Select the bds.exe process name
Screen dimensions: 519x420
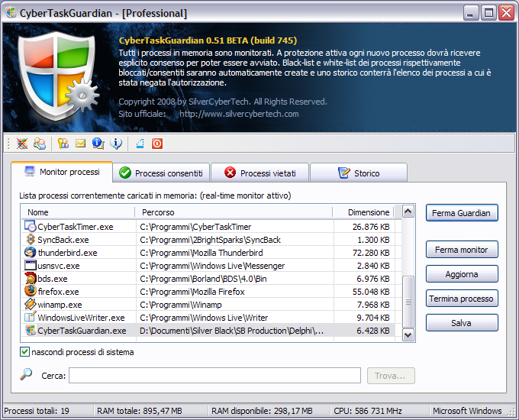pos(53,279)
